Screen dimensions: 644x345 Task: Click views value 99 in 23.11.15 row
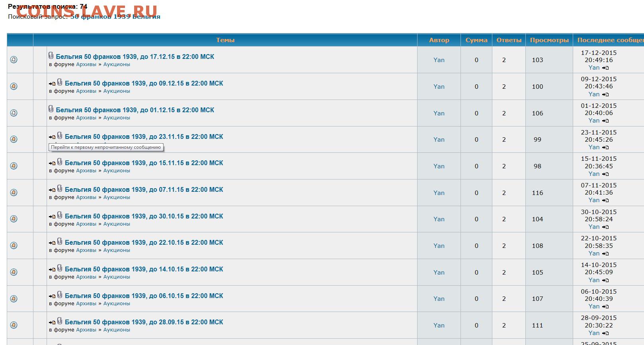pos(537,140)
